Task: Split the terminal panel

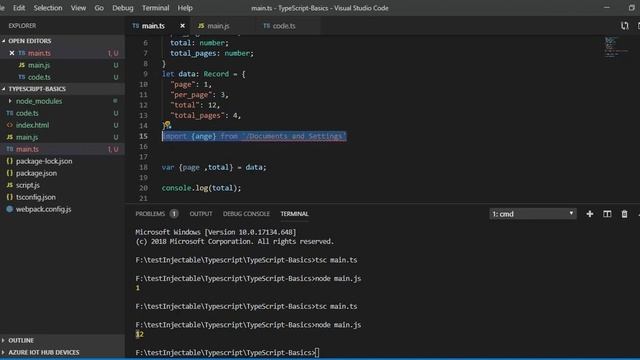Action: (x=607, y=214)
